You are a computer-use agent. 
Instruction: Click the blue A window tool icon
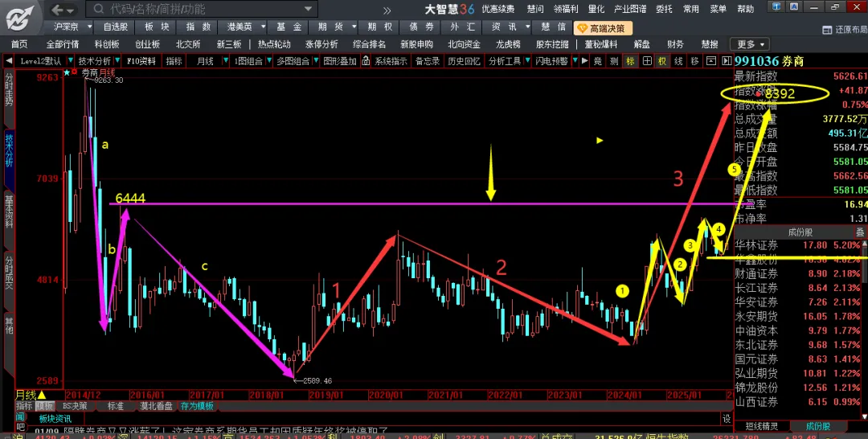pyautogui.click(x=792, y=6)
